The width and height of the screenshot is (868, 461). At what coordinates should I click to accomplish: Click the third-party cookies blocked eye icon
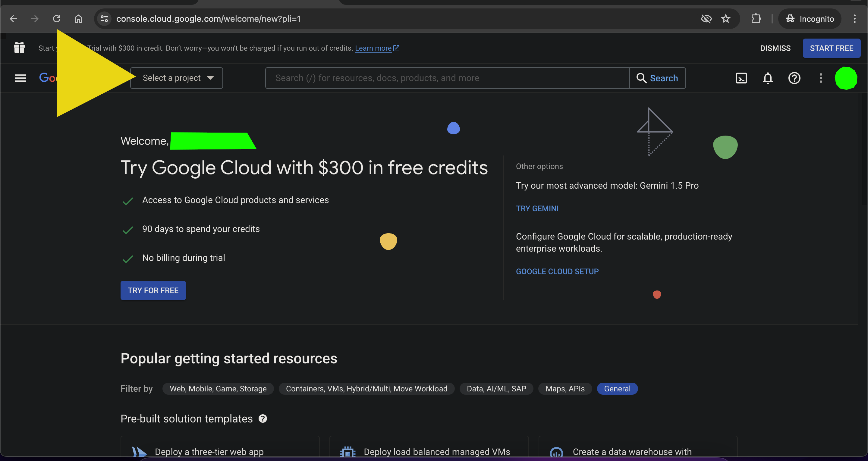[706, 19]
